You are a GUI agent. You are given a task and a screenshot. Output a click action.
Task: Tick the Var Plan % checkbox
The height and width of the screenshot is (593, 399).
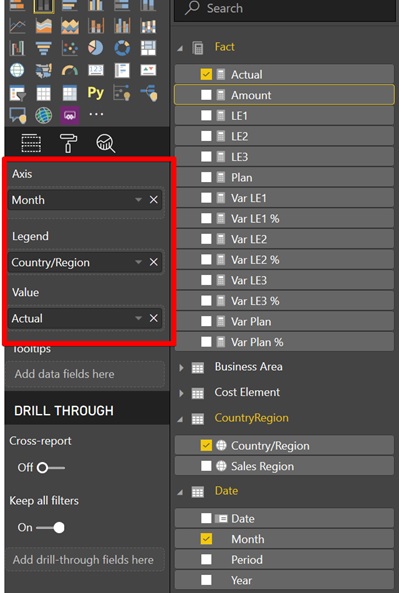click(206, 342)
